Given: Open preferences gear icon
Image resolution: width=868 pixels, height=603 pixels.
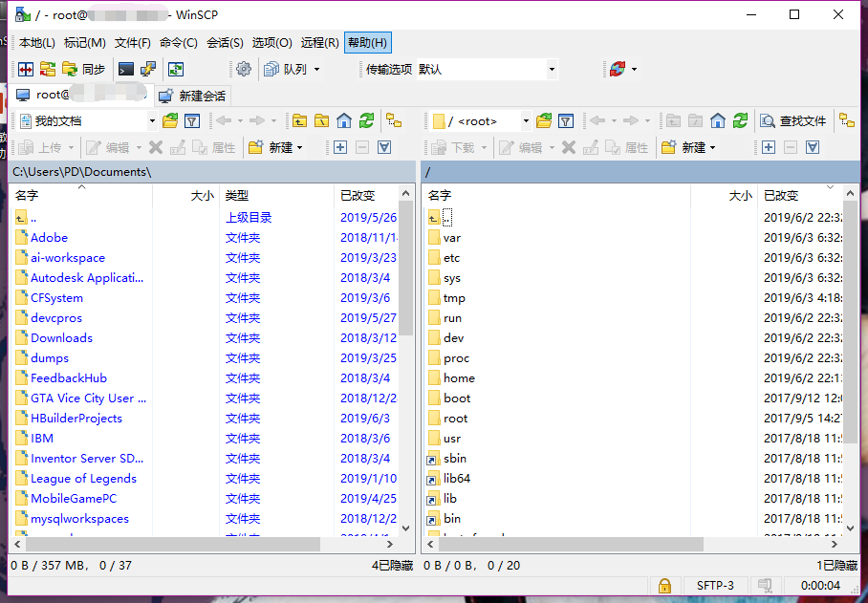Looking at the screenshot, I should pos(244,69).
